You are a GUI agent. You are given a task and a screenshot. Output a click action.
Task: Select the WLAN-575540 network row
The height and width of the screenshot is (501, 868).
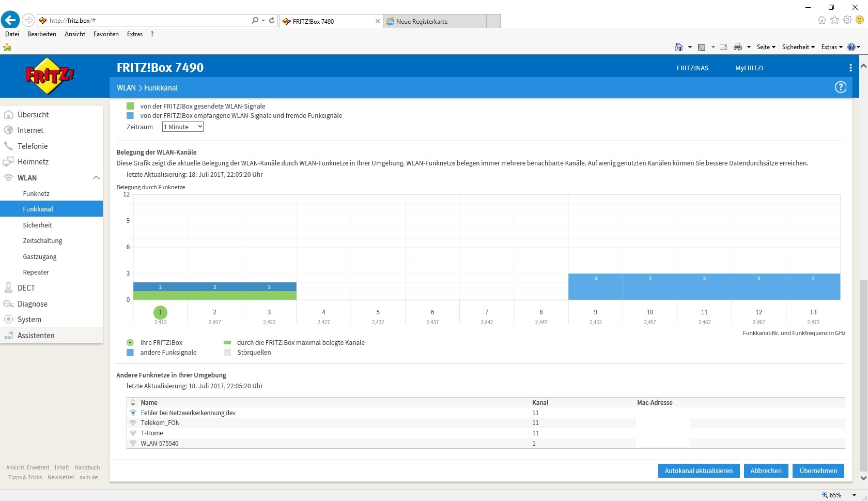[486, 443]
